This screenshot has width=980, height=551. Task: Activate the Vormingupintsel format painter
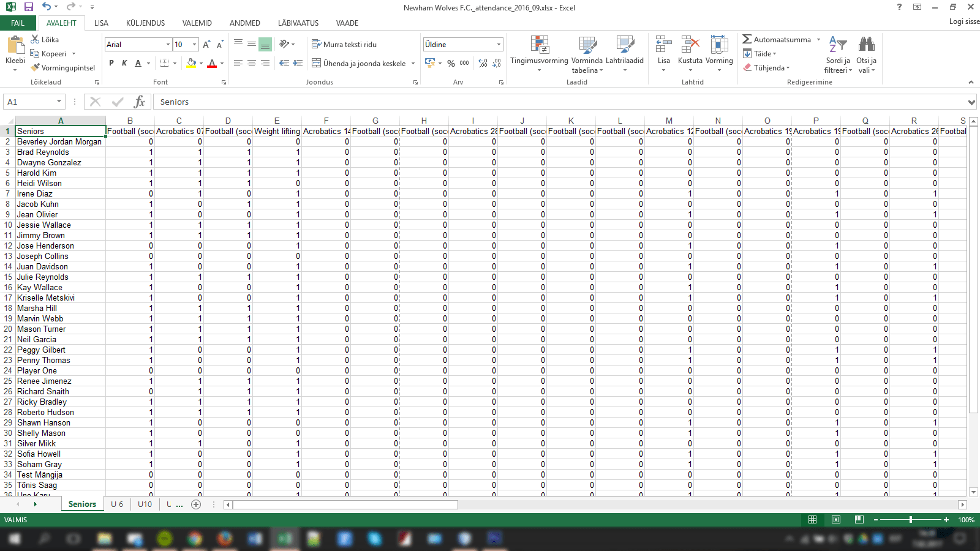(36, 67)
